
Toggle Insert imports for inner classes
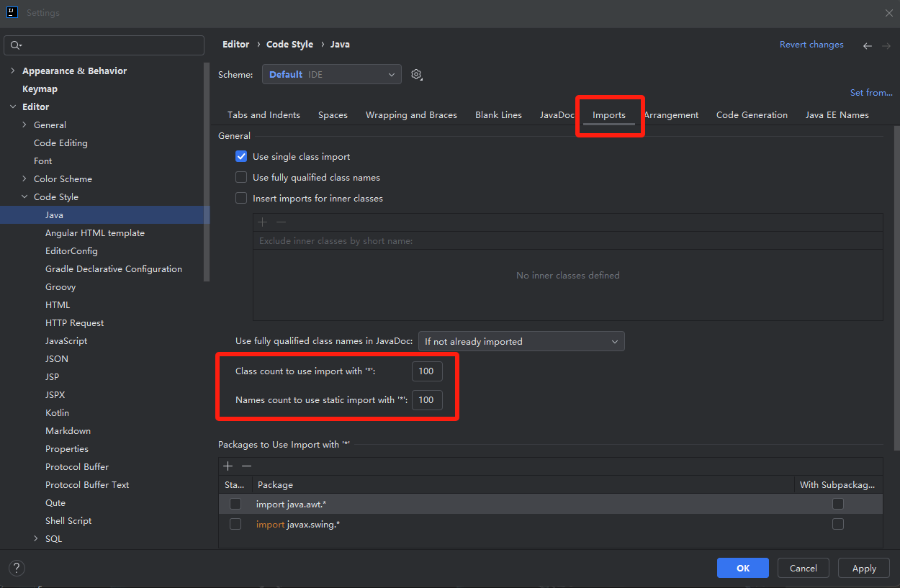(x=241, y=198)
